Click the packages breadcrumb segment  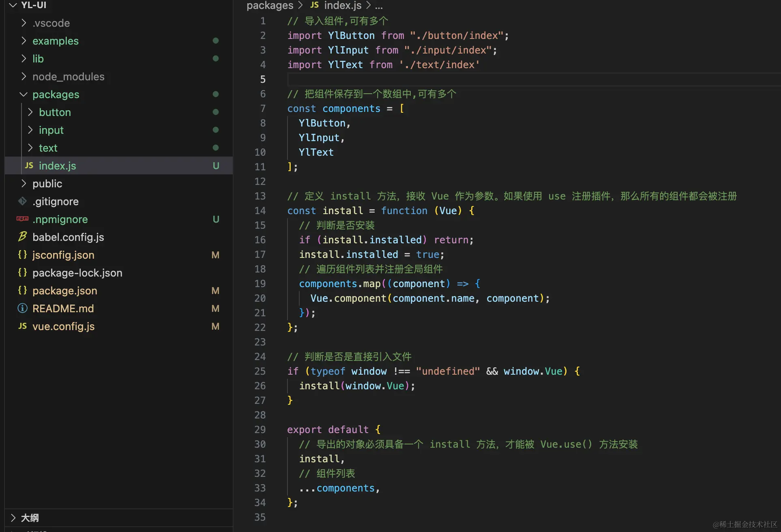tap(270, 5)
